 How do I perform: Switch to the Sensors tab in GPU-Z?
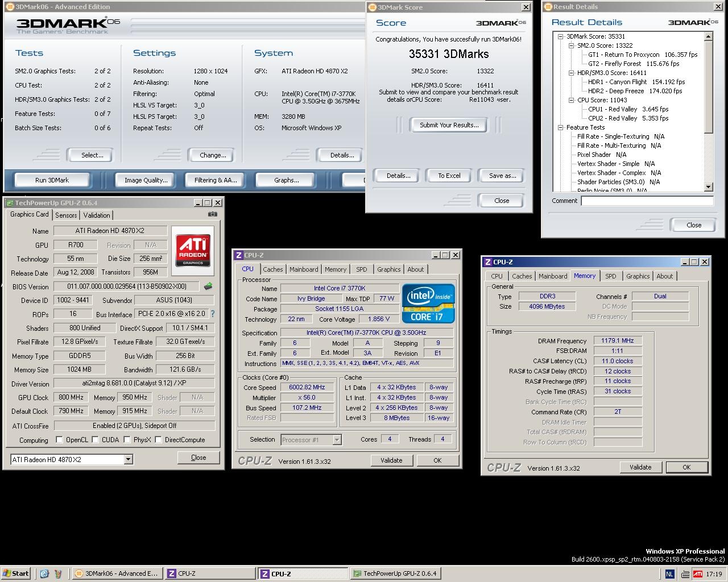(x=66, y=215)
